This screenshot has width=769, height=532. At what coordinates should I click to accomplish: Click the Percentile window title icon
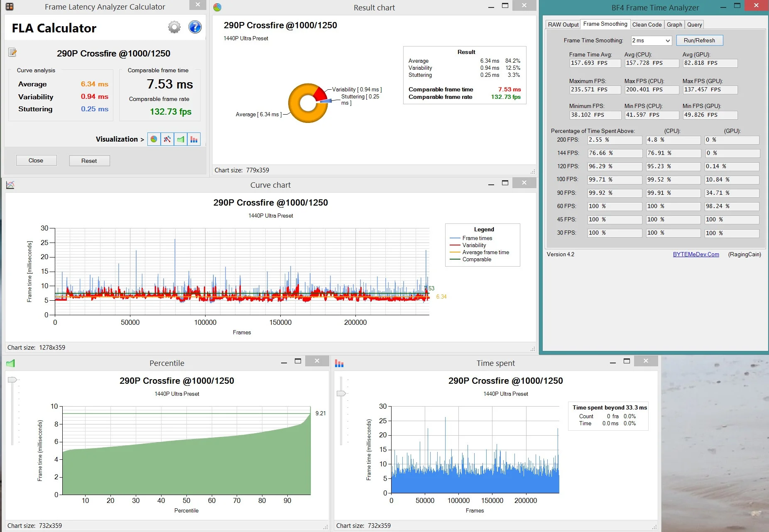pos(10,363)
